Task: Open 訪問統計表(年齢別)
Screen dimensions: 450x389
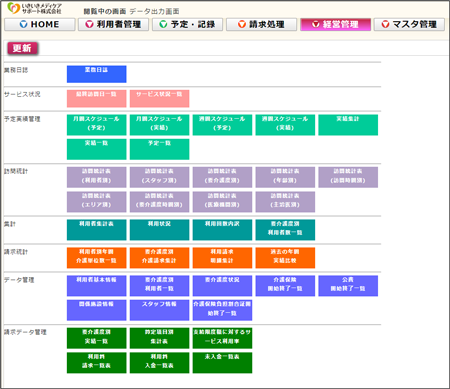Action: point(285,177)
